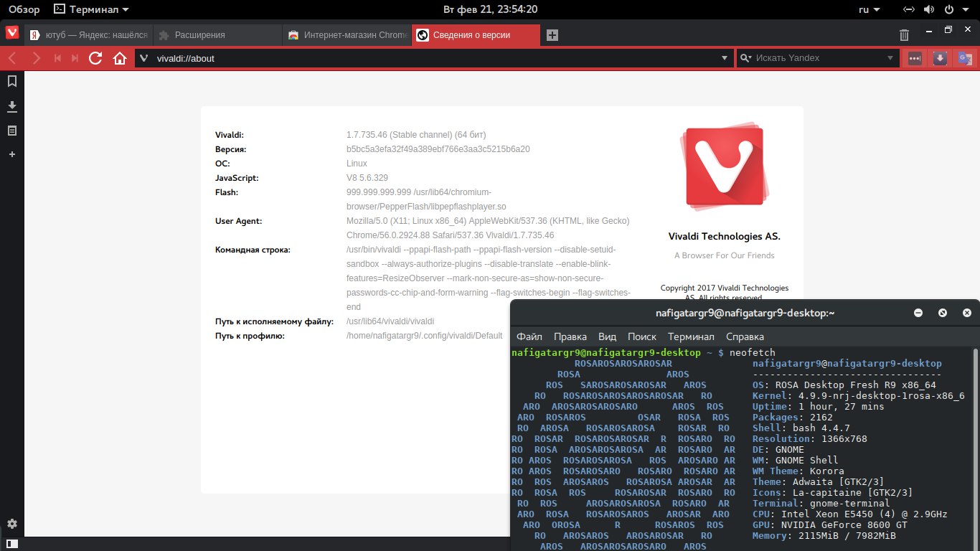Open the Вид menu in terminal
Image resolution: width=980 pixels, height=551 pixels.
608,336
